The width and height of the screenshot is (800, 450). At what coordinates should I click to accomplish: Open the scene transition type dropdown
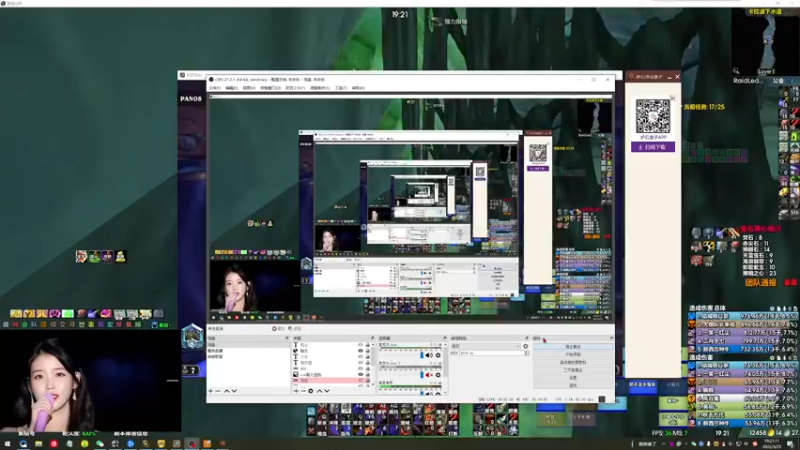486,346
